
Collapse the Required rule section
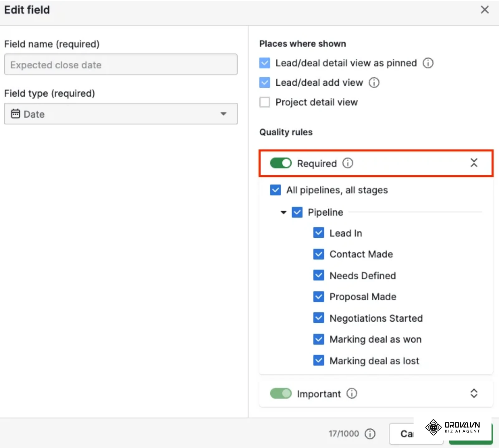(474, 163)
